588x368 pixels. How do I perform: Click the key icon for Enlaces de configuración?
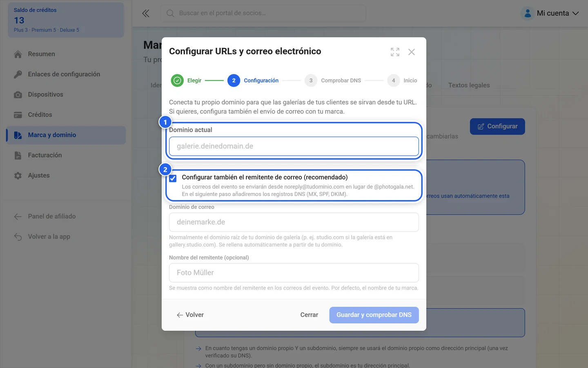coord(18,74)
